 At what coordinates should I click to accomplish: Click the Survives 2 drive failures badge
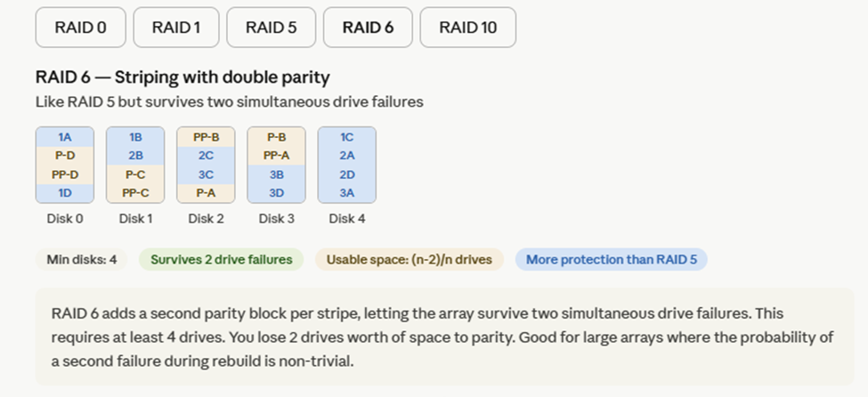221,260
